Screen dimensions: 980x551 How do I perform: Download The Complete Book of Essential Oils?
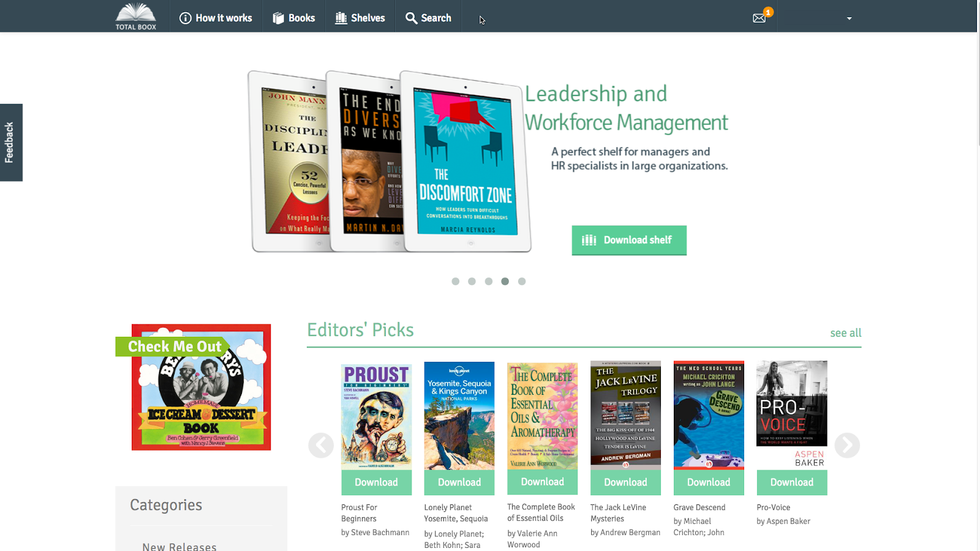click(x=543, y=482)
